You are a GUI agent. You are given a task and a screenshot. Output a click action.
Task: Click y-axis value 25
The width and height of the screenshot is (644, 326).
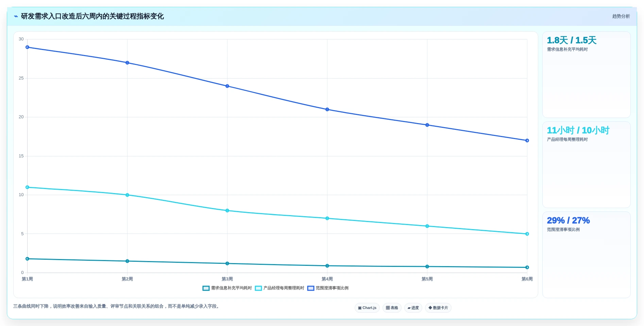[21, 78]
